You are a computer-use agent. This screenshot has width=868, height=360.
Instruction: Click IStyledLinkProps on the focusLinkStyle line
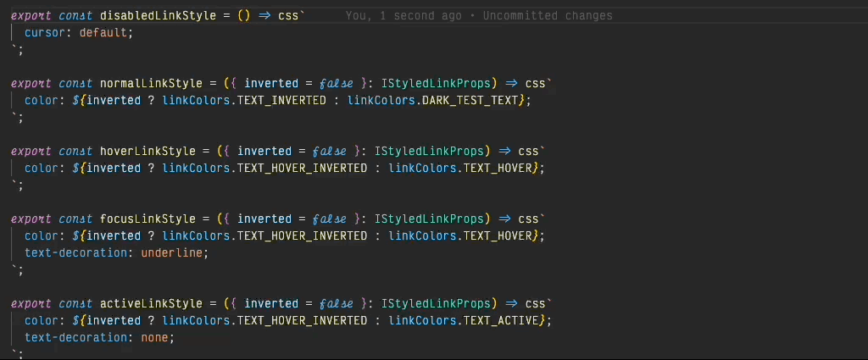tap(429, 219)
